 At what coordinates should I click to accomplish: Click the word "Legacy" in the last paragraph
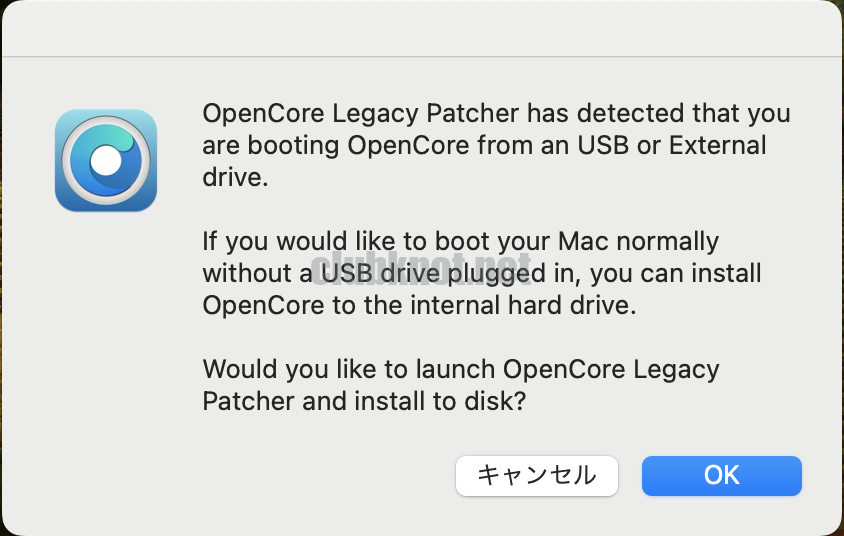pyautogui.click(x=677, y=369)
